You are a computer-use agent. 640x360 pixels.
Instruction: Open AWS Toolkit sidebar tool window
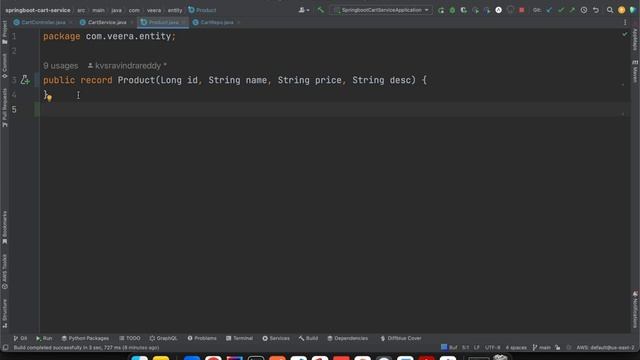point(4,272)
